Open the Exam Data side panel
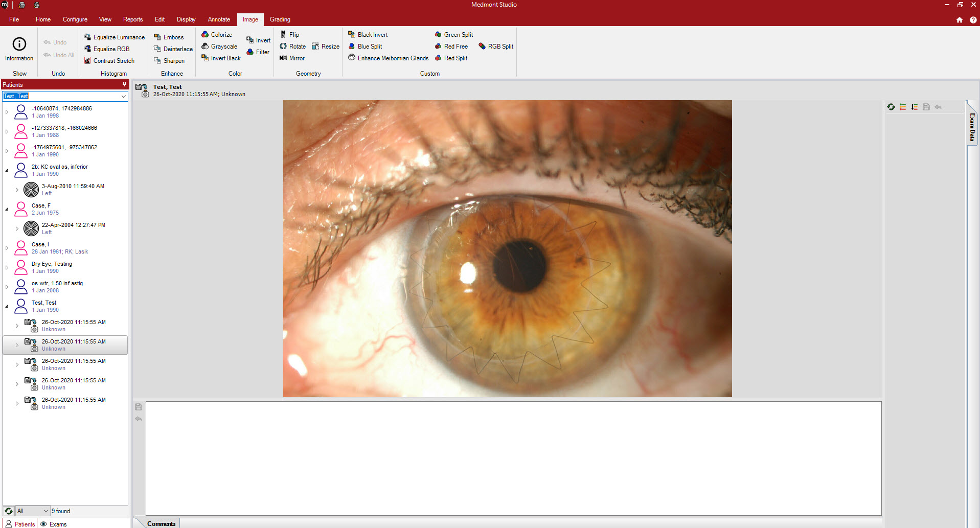The height and width of the screenshot is (528, 980). click(972, 127)
